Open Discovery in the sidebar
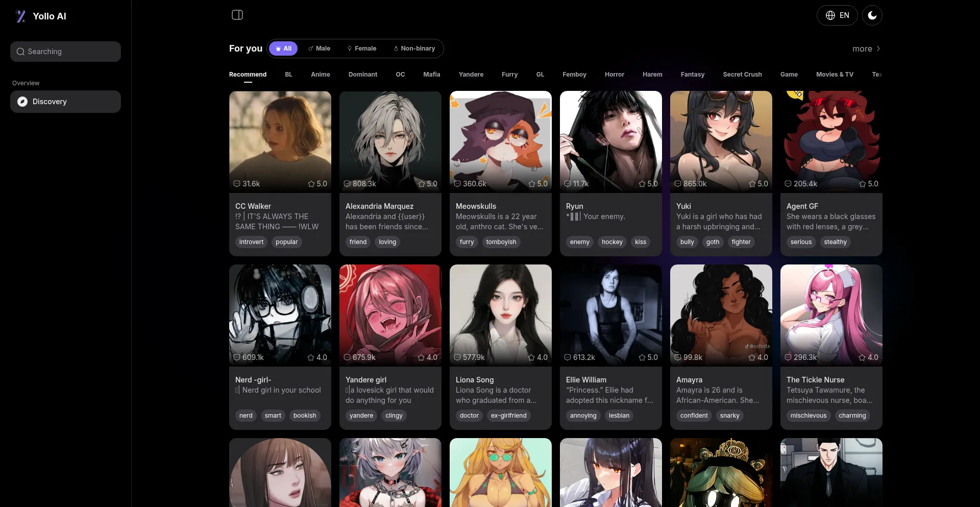Image resolution: width=980 pixels, height=507 pixels. pyautogui.click(x=65, y=102)
